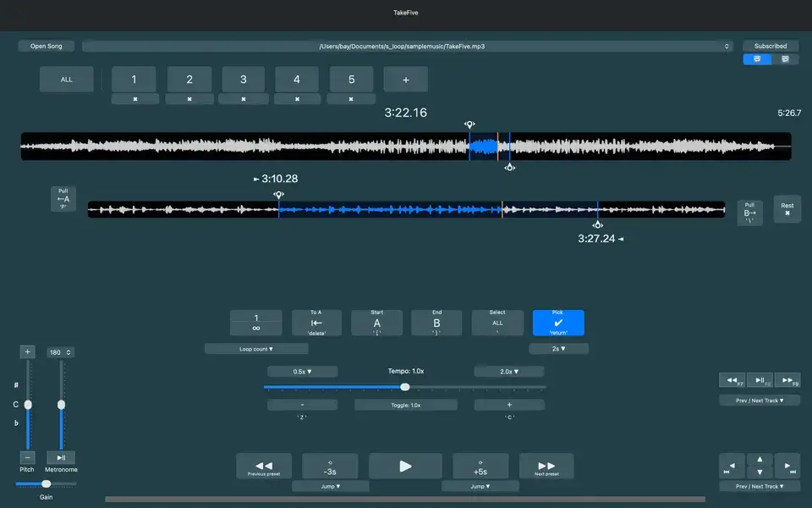Image resolution: width=812 pixels, height=508 pixels.
Task: Increase tempo with the plus button
Action: 509,405
